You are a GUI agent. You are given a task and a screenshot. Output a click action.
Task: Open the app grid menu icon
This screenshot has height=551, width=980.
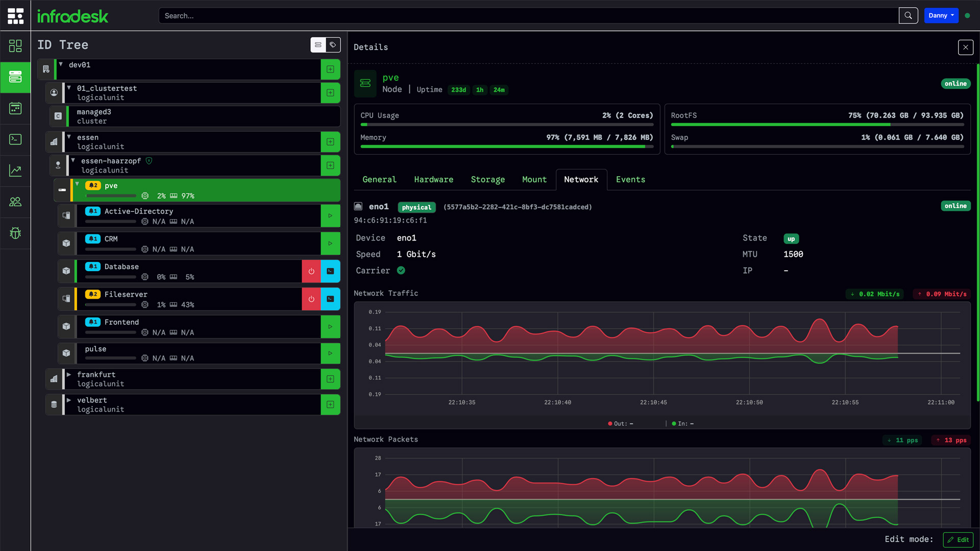pyautogui.click(x=15, y=16)
